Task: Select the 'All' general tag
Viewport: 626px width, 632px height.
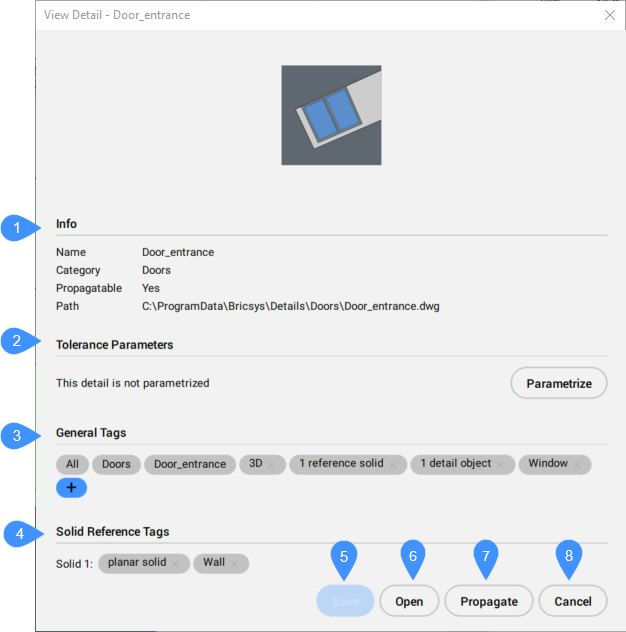Action: [x=72, y=464]
